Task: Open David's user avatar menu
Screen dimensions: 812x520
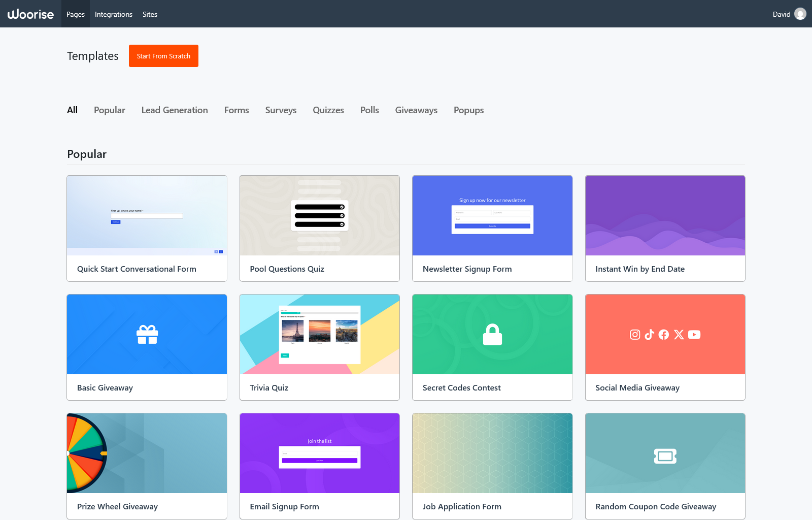Action: point(800,14)
